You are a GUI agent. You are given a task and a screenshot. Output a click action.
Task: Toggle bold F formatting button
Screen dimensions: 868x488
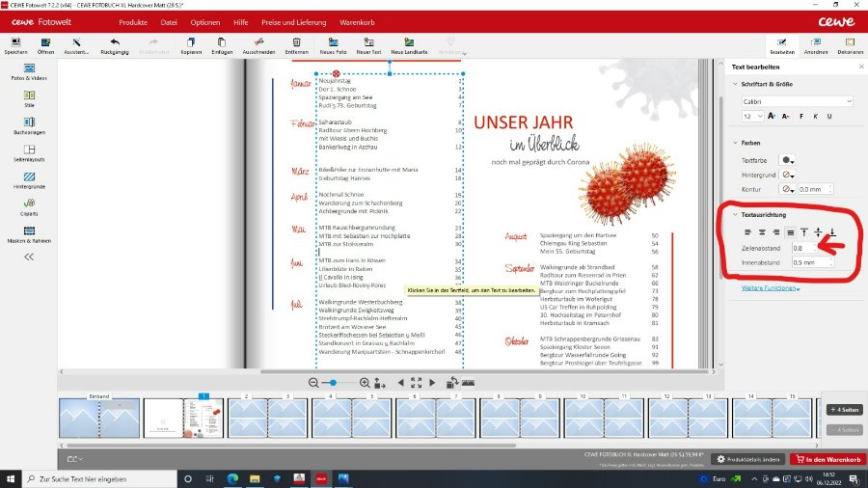(801, 116)
